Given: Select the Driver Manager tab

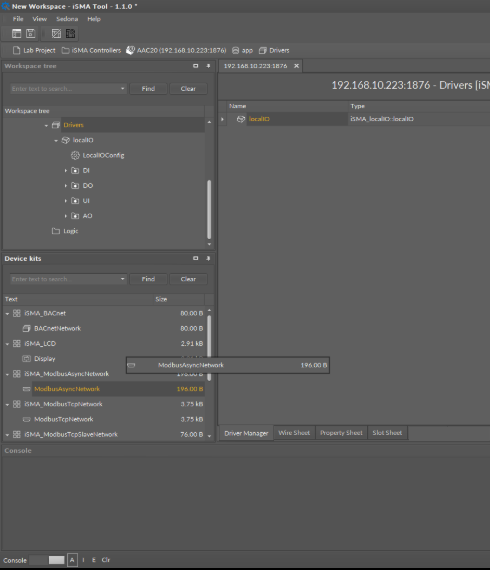Looking at the screenshot, I should pos(246,433).
